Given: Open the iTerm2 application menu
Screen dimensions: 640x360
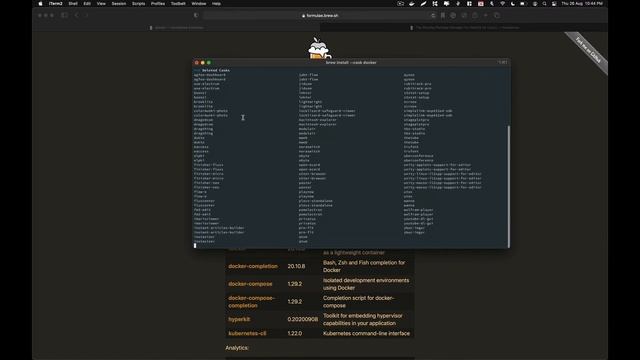Looking at the screenshot, I should [56, 4].
